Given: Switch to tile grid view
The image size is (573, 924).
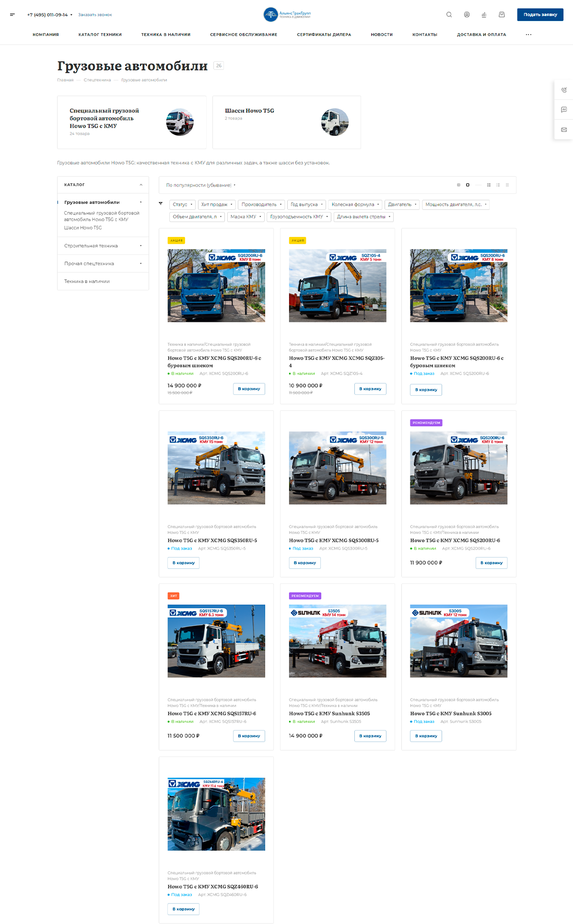Looking at the screenshot, I should (x=489, y=185).
